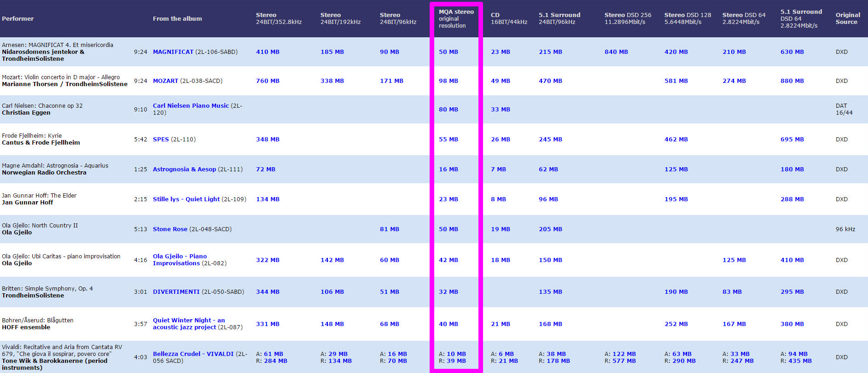Click 'DAT 16/44' source for Carl Nielsen

[844, 109]
